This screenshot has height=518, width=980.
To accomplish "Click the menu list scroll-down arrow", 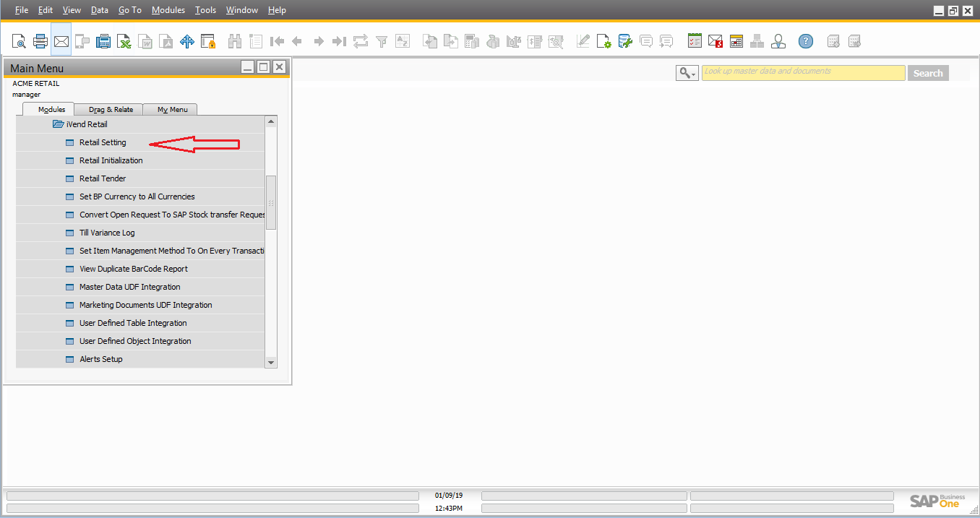I will (x=271, y=362).
